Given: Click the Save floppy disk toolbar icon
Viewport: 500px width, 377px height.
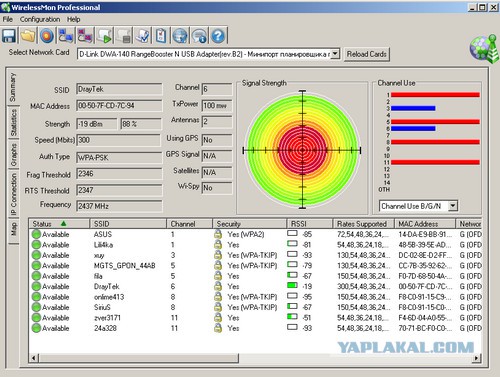Looking at the screenshot, I should point(9,36).
